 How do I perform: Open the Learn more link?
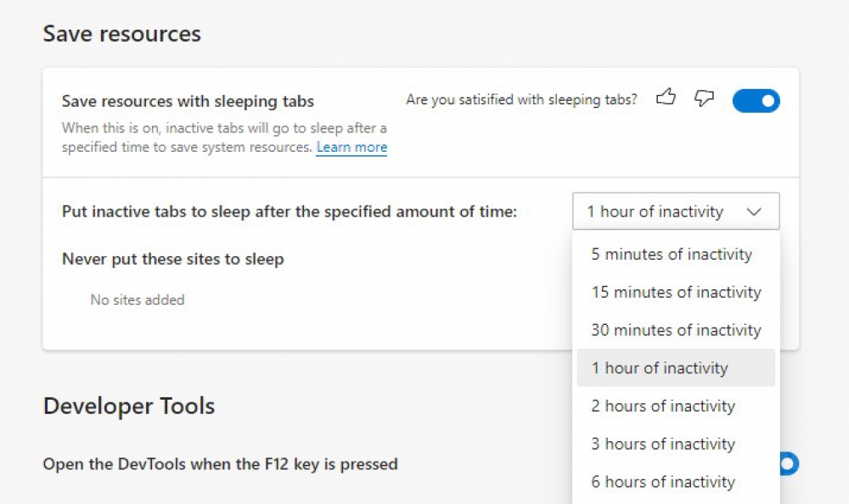point(352,148)
